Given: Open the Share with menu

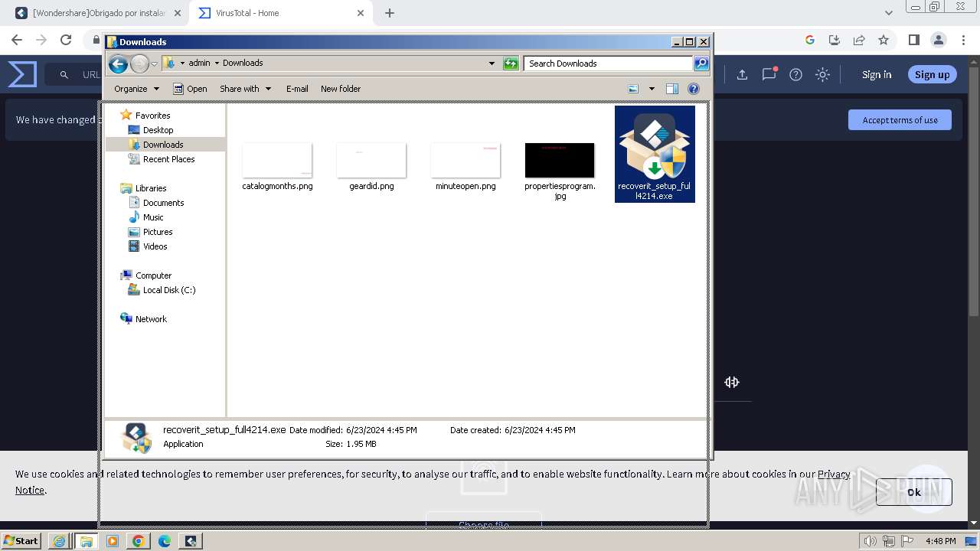Looking at the screenshot, I should click(245, 89).
